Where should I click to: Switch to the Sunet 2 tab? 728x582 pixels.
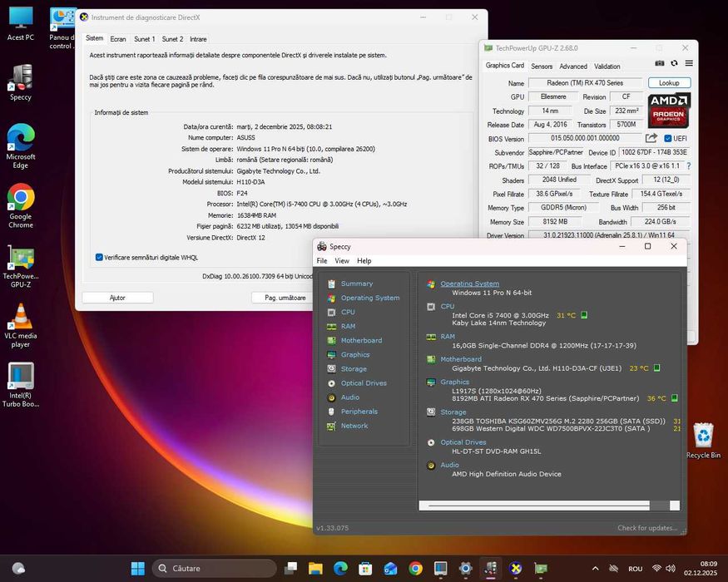172,39
